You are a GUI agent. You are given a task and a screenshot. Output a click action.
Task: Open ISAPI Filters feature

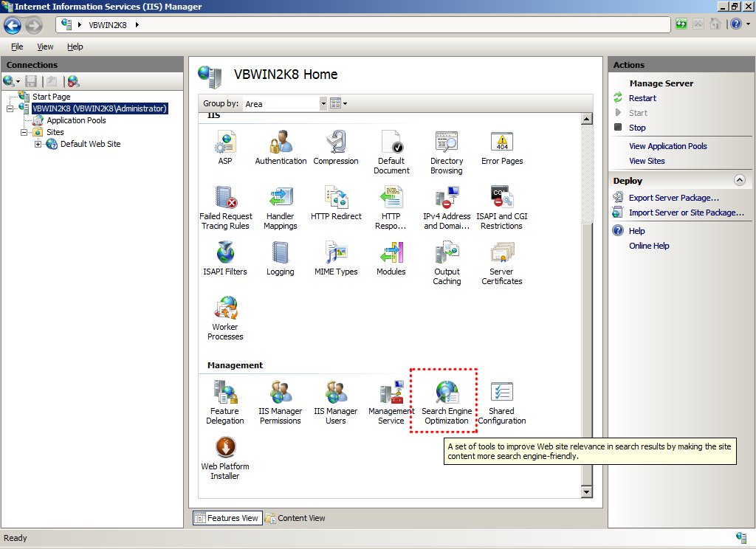225,258
